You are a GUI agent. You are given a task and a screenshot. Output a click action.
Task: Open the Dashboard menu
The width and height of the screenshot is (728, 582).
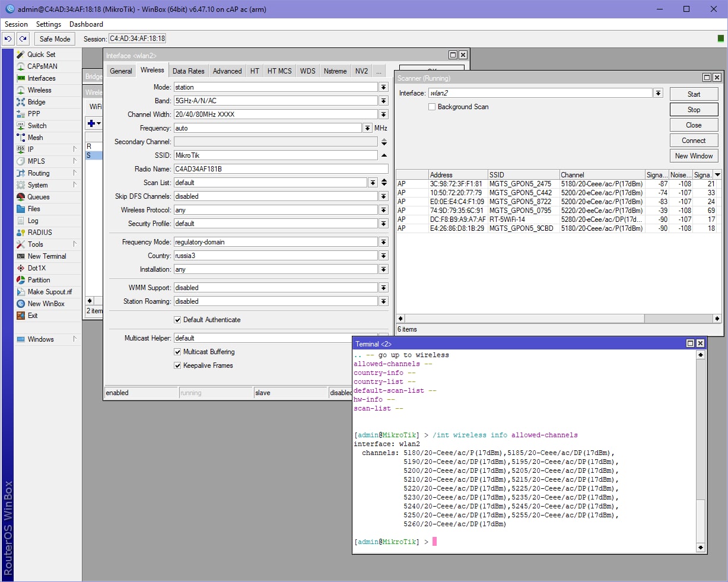point(86,24)
